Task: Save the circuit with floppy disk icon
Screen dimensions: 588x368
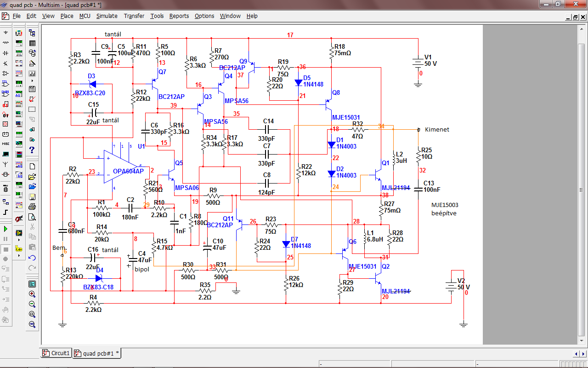Action: 32,197
